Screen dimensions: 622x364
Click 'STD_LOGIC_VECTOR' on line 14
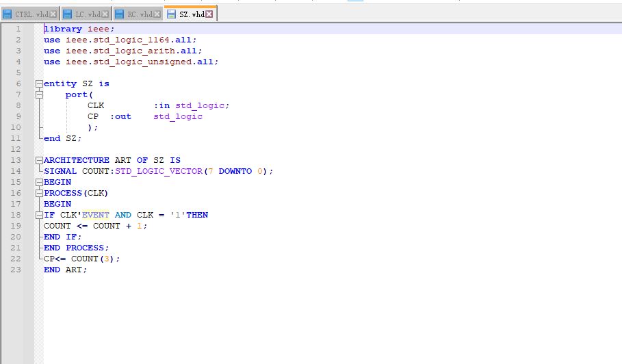point(159,171)
